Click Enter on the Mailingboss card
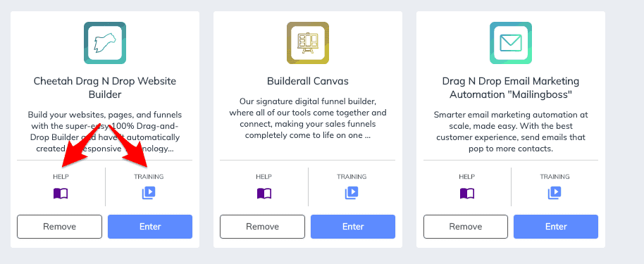The image size is (644, 264). (x=556, y=227)
